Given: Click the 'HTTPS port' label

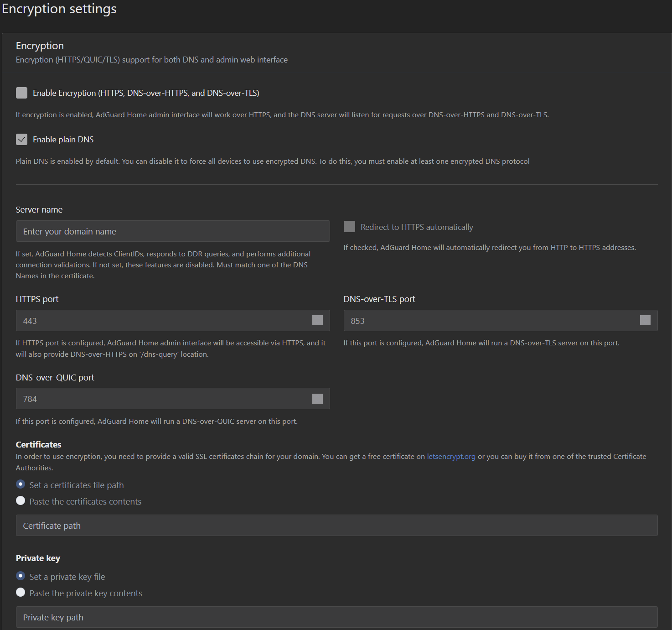Looking at the screenshot, I should pyautogui.click(x=37, y=299).
